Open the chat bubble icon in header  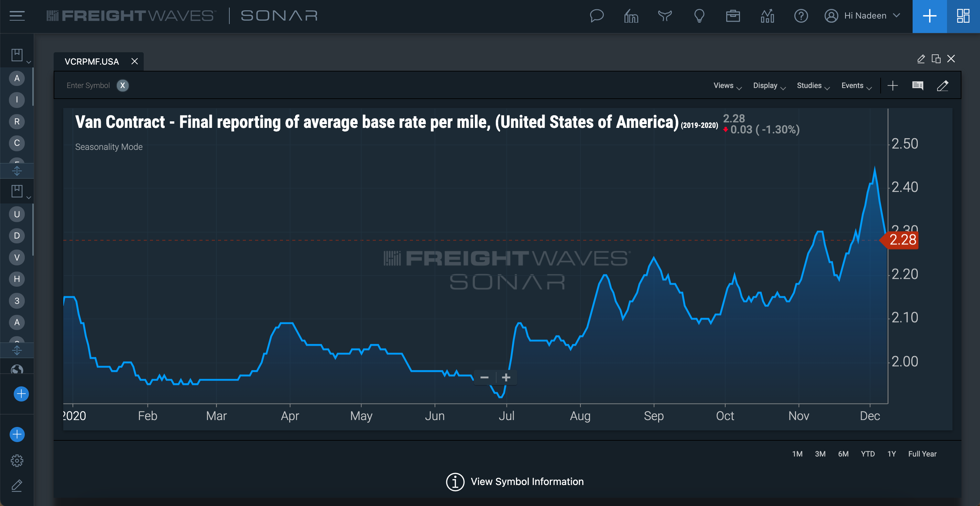[596, 16]
